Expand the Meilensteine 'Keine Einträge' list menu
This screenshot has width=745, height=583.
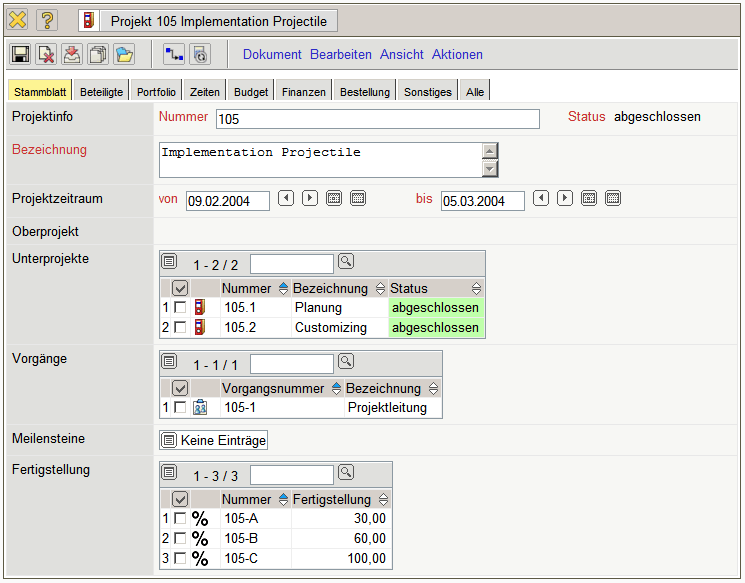169,440
